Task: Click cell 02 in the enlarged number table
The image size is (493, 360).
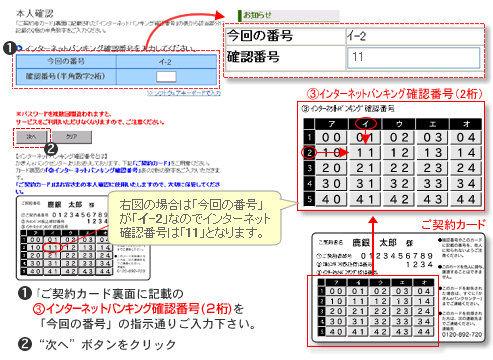Action: 399,137
